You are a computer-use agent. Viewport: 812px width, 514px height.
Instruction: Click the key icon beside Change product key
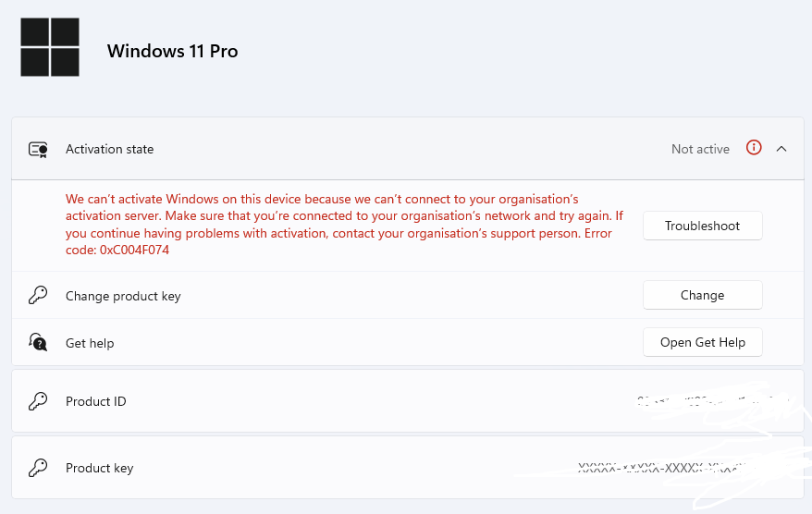[38, 296]
